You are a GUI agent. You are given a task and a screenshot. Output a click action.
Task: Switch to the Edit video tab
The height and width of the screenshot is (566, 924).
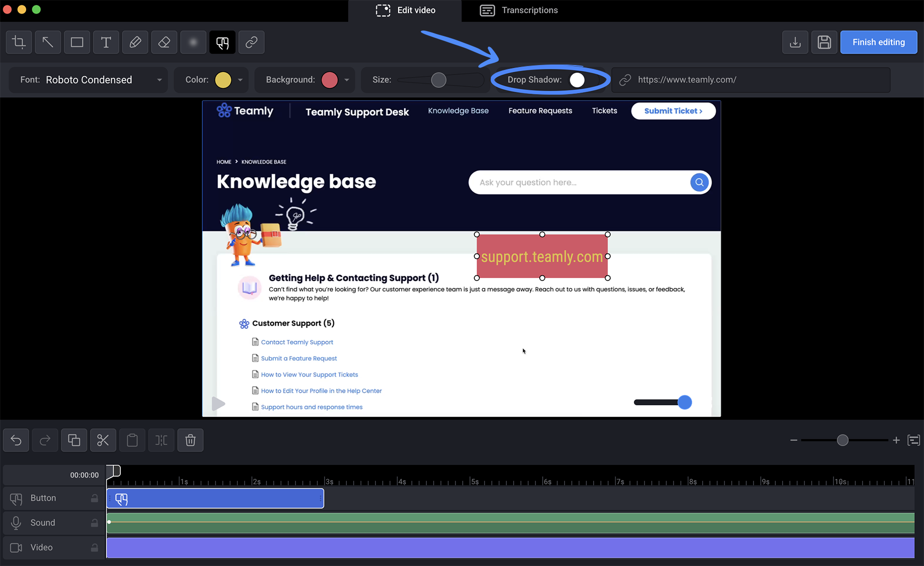405,10
